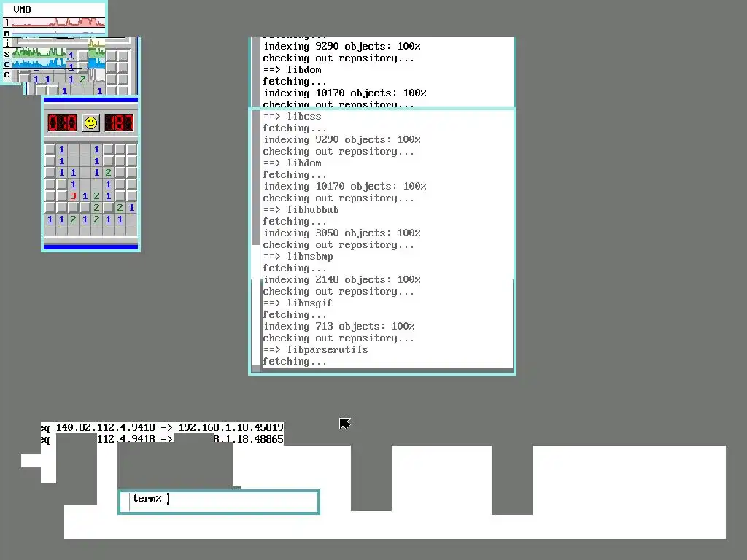Image resolution: width=747 pixels, height=560 pixels.
Task: Uncover the covered cell between the two green 2s
Action: click(x=108, y=207)
